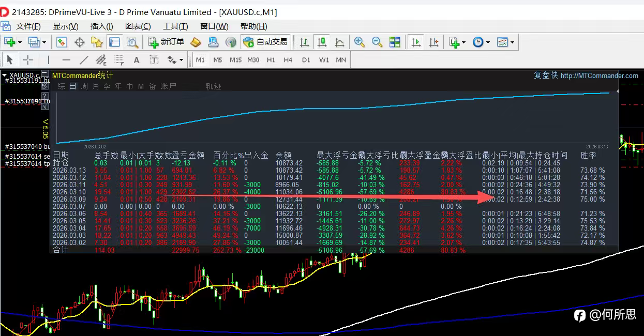The image size is (644, 336).
Task: Click the win rate 75.53 %
Action: [x=593, y=221]
